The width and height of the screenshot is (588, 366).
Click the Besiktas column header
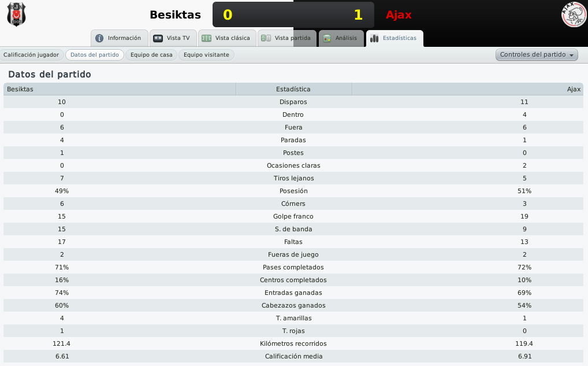click(120, 89)
